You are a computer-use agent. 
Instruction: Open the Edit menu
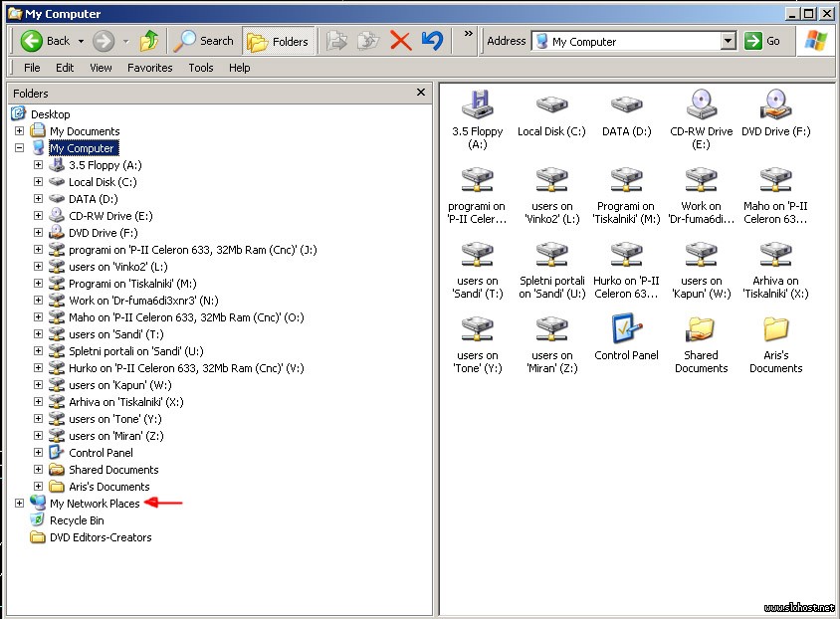65,68
